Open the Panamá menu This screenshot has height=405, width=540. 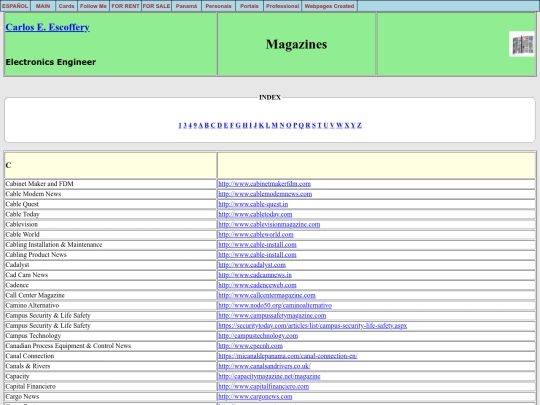[x=186, y=6]
